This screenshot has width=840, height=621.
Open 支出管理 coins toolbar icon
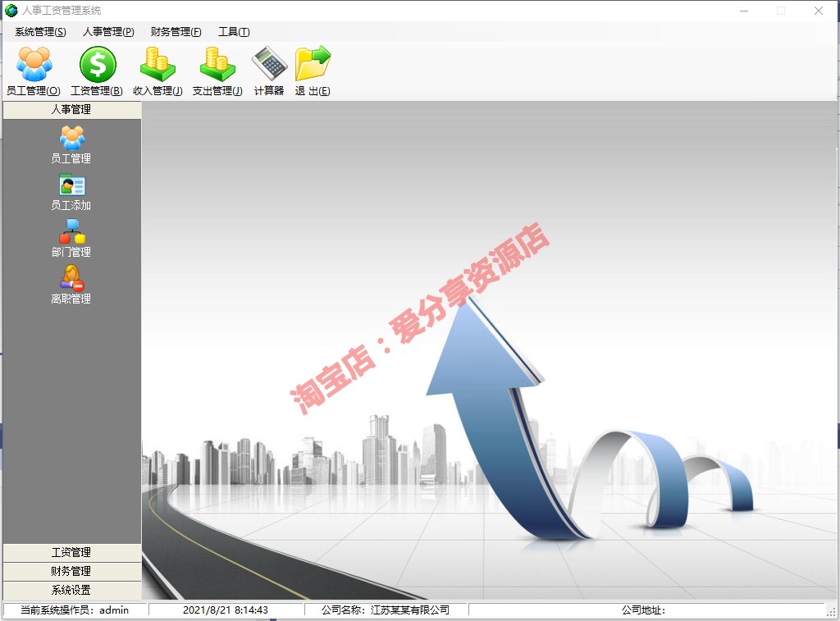[x=217, y=71]
